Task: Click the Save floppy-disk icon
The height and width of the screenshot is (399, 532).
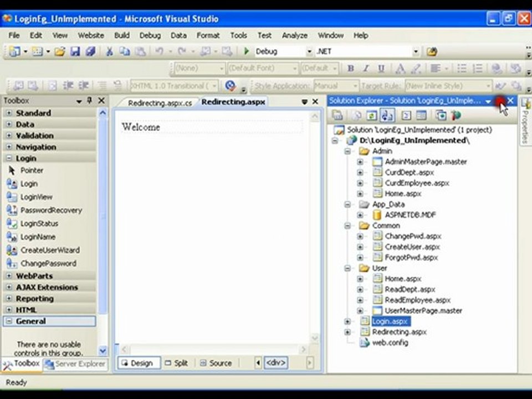Action: pos(75,52)
